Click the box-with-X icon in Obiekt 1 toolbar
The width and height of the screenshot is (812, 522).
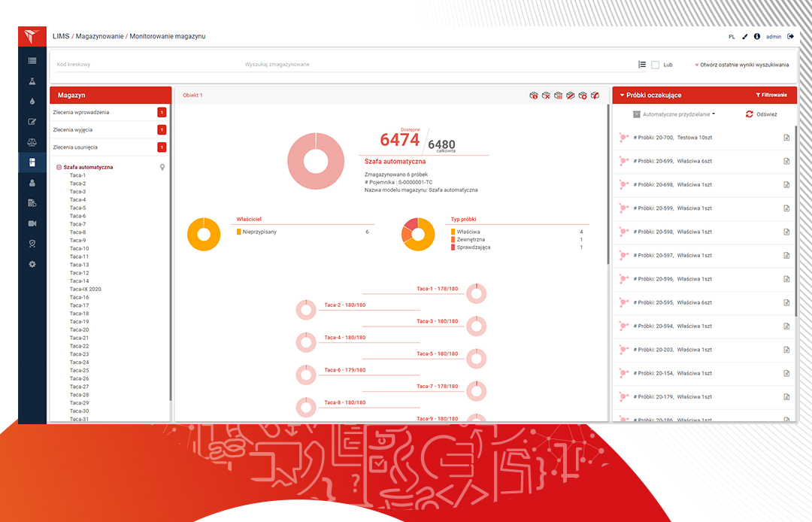[547, 96]
